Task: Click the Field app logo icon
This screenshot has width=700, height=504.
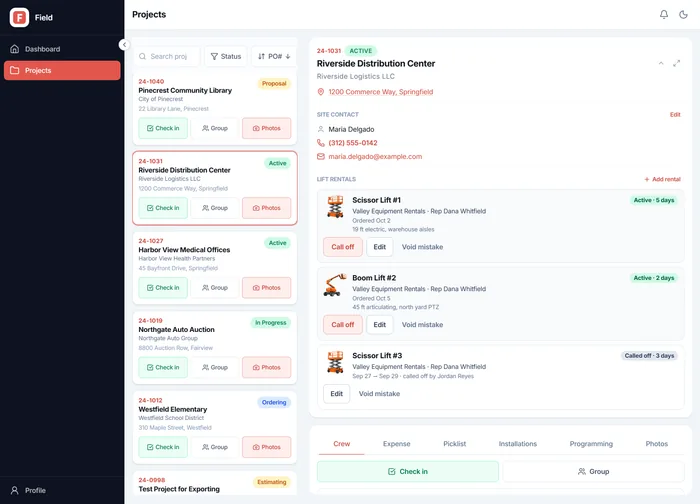Action: click(19, 17)
